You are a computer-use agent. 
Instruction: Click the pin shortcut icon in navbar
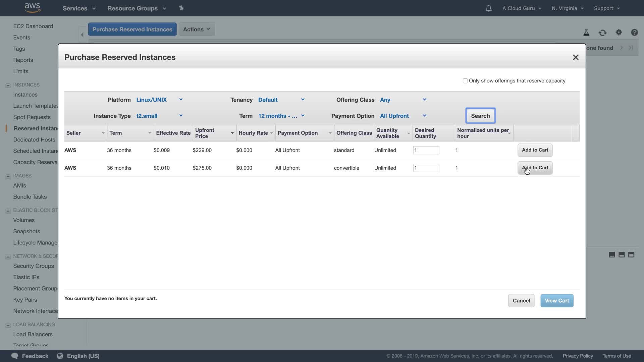181,8
